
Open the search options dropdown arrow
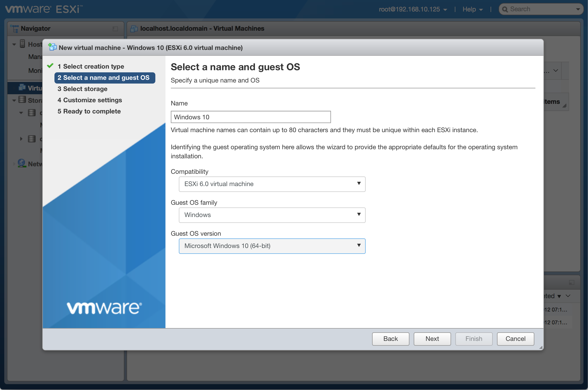(x=578, y=9)
